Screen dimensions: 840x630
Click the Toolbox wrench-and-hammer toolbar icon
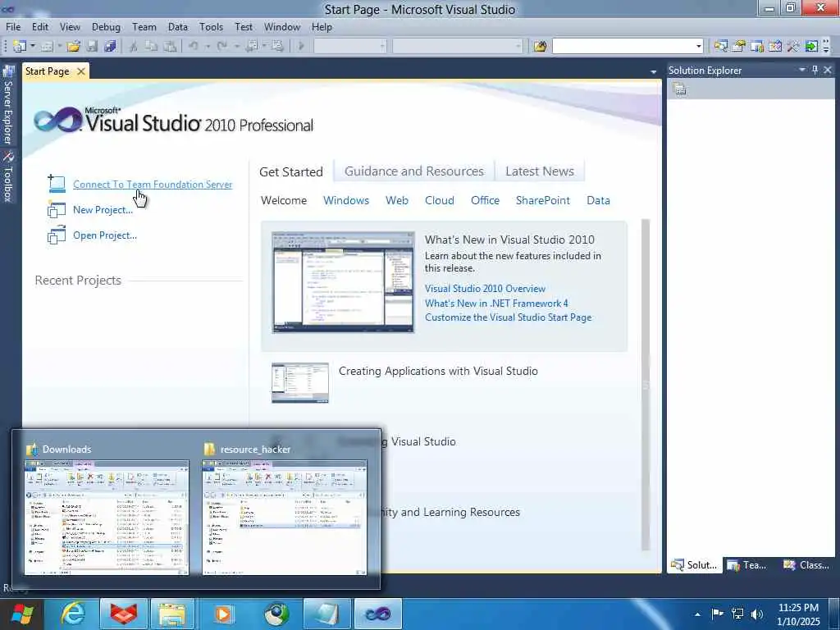(793, 47)
